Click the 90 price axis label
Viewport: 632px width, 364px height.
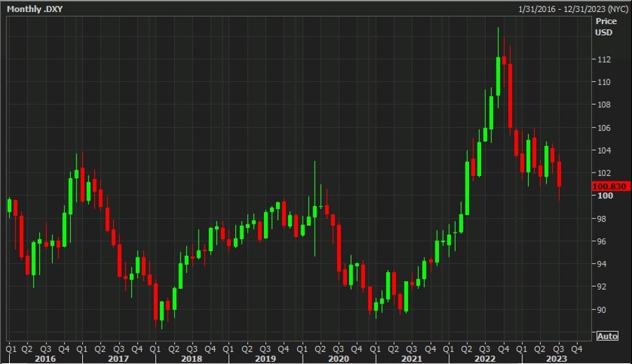click(601, 309)
